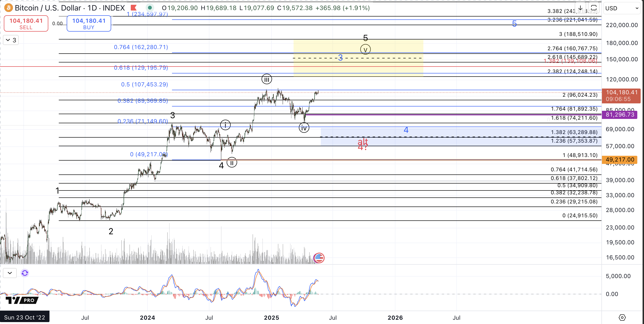The image size is (644, 324).
Task: Select the circled iv wave label
Action: point(304,128)
